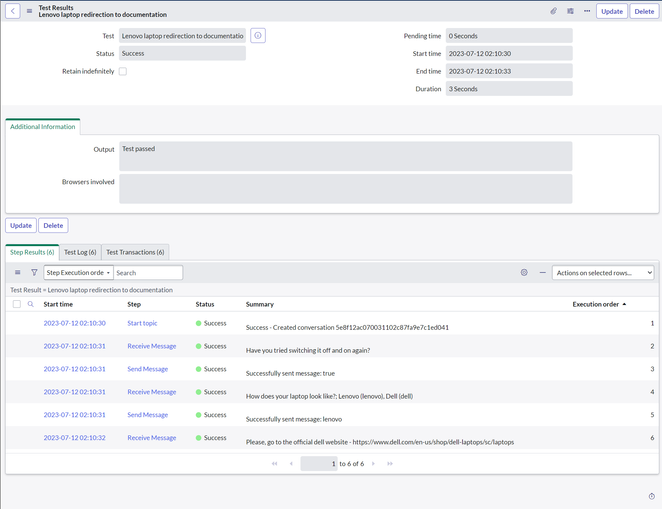Open the personalize list gear icon
The width and height of the screenshot is (662, 509).
(524, 273)
